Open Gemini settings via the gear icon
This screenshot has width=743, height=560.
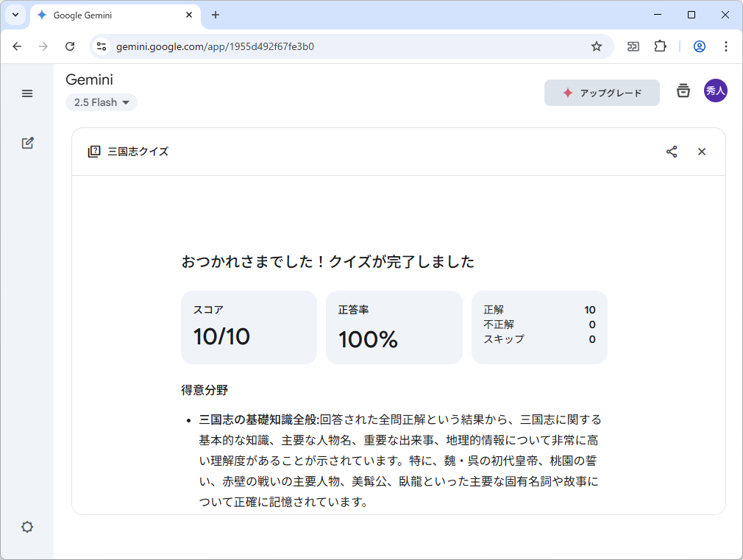pos(27,527)
